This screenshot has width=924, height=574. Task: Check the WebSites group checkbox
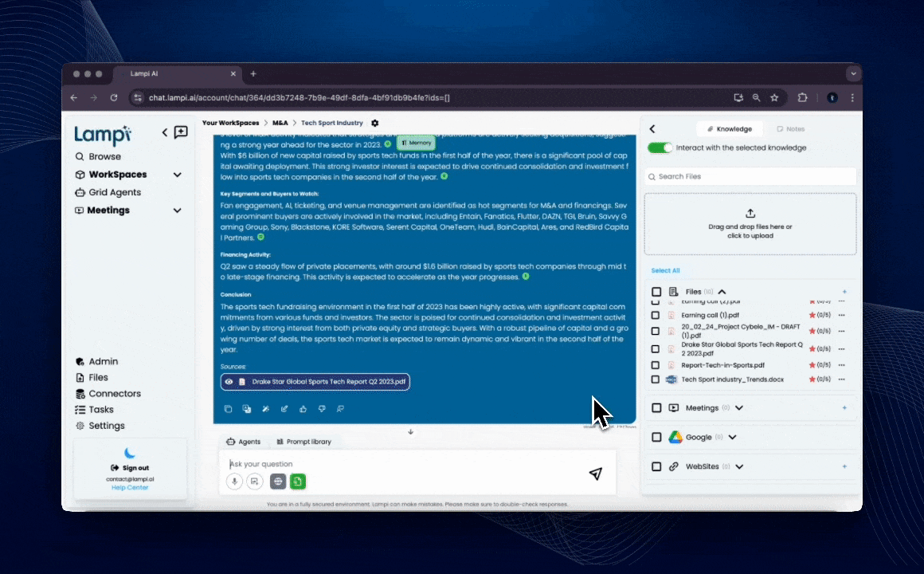[656, 466]
